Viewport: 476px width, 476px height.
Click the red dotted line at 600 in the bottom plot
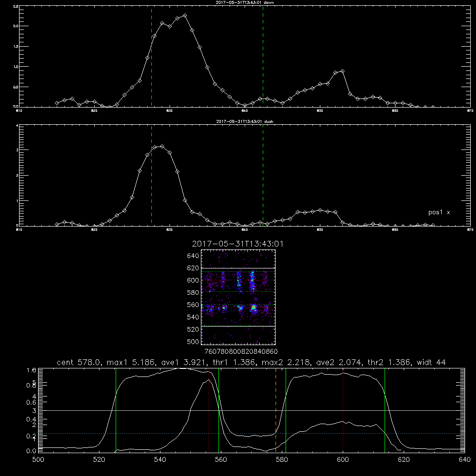[343, 411]
